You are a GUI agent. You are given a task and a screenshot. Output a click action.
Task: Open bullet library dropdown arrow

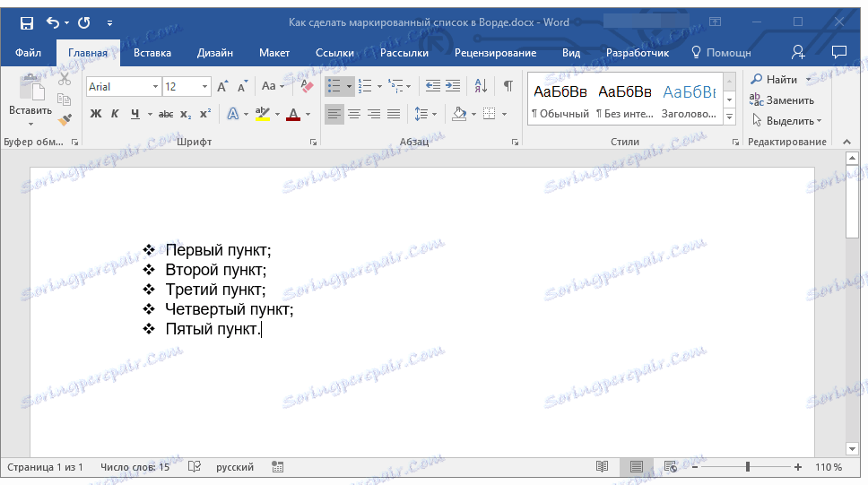349,86
